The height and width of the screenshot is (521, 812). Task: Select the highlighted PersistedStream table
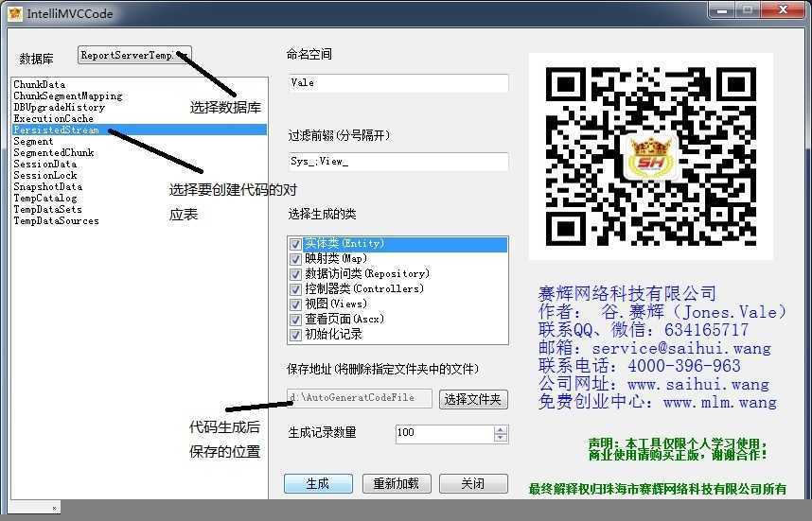[139, 130]
